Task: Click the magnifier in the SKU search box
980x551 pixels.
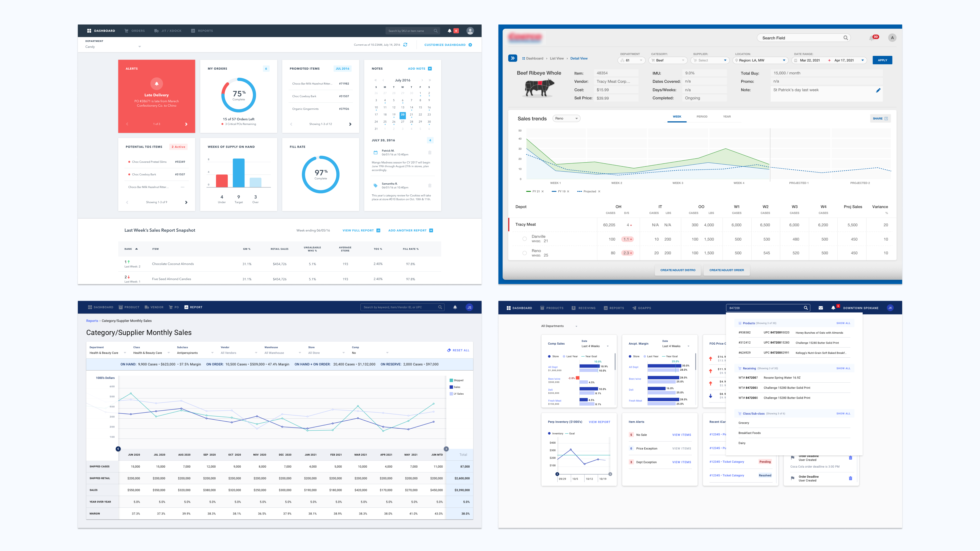Action: coord(436,31)
